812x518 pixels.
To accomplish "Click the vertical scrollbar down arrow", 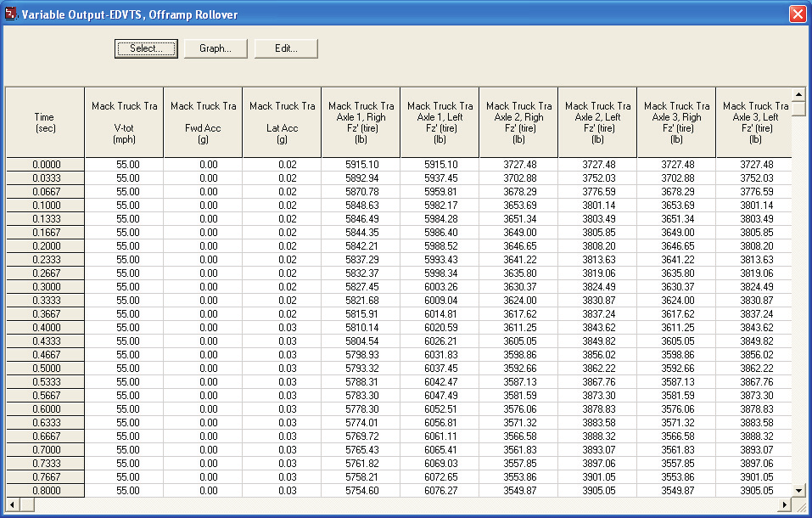I will [798, 491].
